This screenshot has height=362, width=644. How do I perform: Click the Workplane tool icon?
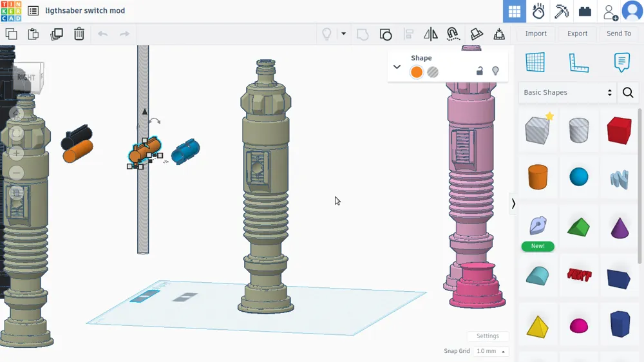[535, 62]
